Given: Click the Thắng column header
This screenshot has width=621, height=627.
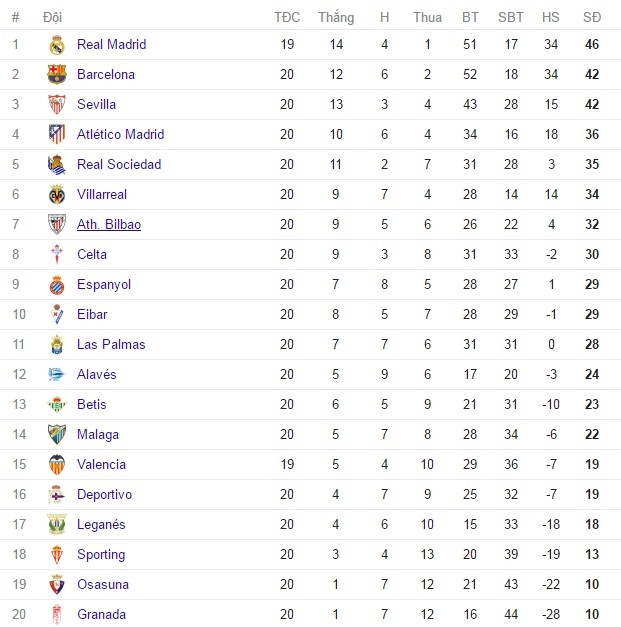Looking at the screenshot, I should point(336,17).
